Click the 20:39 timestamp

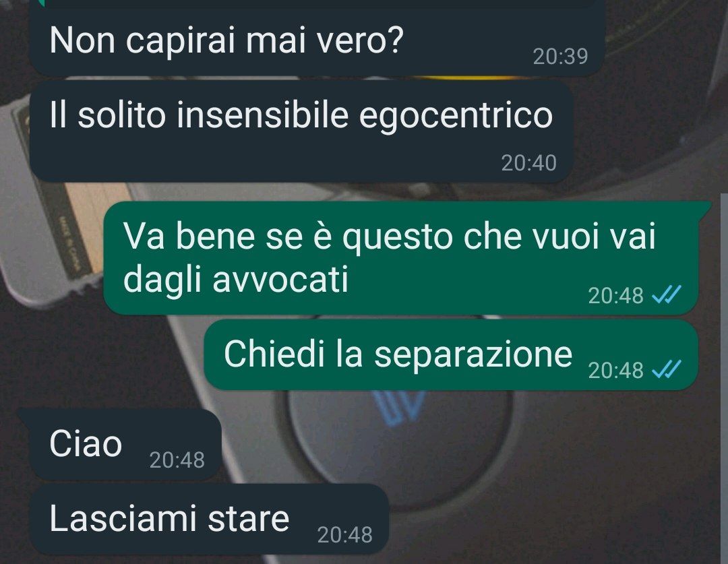(560, 57)
